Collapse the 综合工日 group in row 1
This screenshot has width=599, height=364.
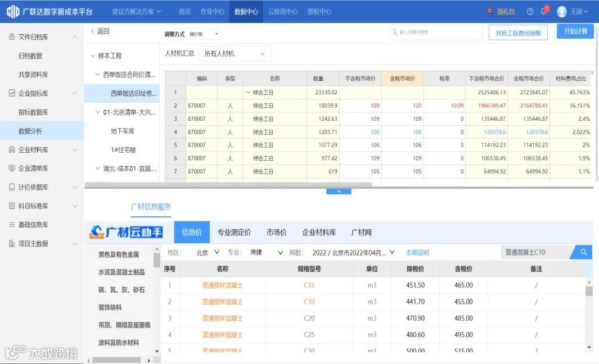point(248,92)
